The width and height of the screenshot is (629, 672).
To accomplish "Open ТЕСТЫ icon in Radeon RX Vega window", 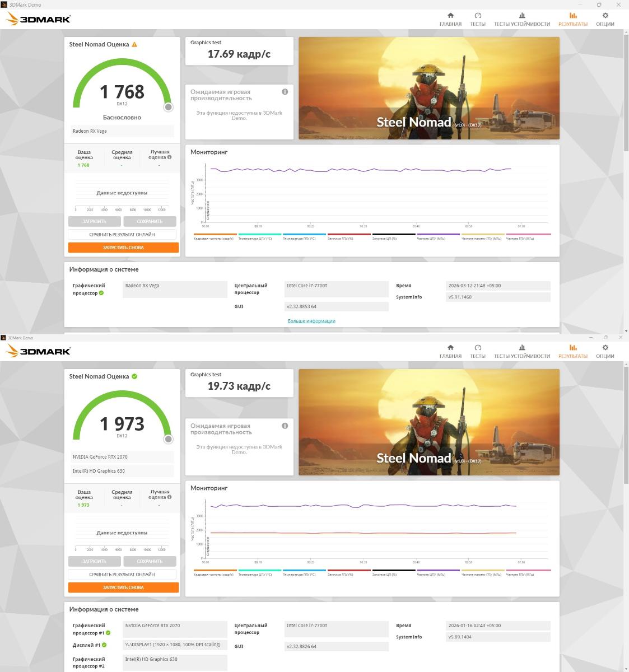I will point(478,16).
